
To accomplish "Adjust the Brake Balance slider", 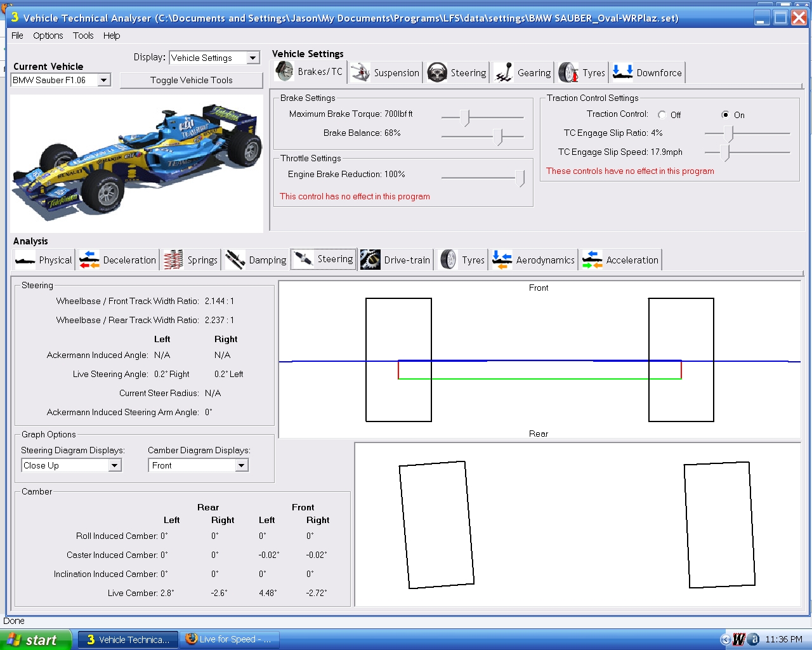I will (498, 136).
